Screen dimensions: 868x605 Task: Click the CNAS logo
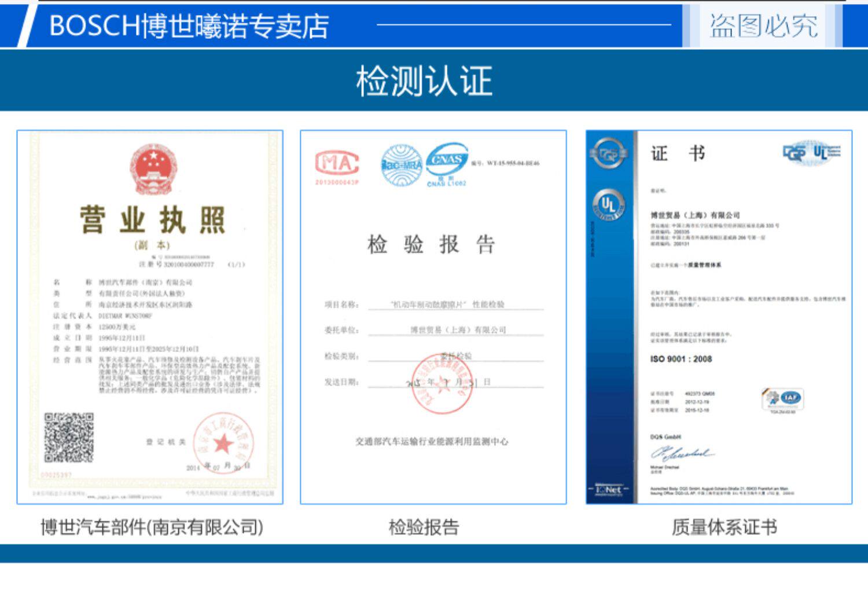447,159
